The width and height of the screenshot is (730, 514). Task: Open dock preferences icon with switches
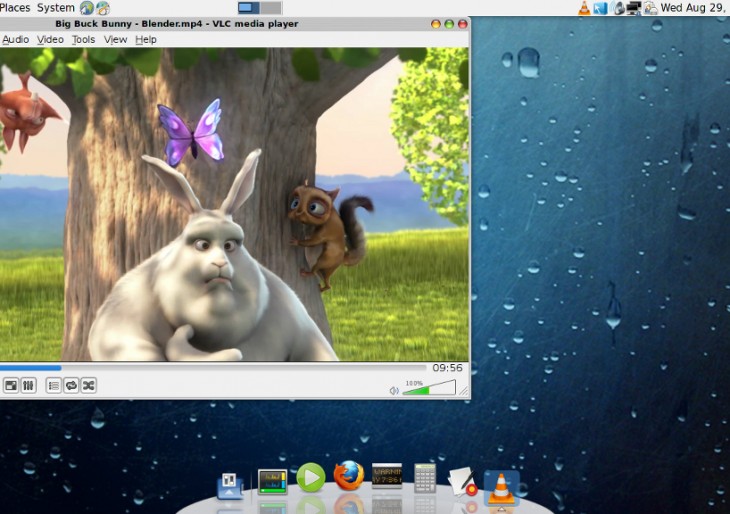(x=230, y=486)
